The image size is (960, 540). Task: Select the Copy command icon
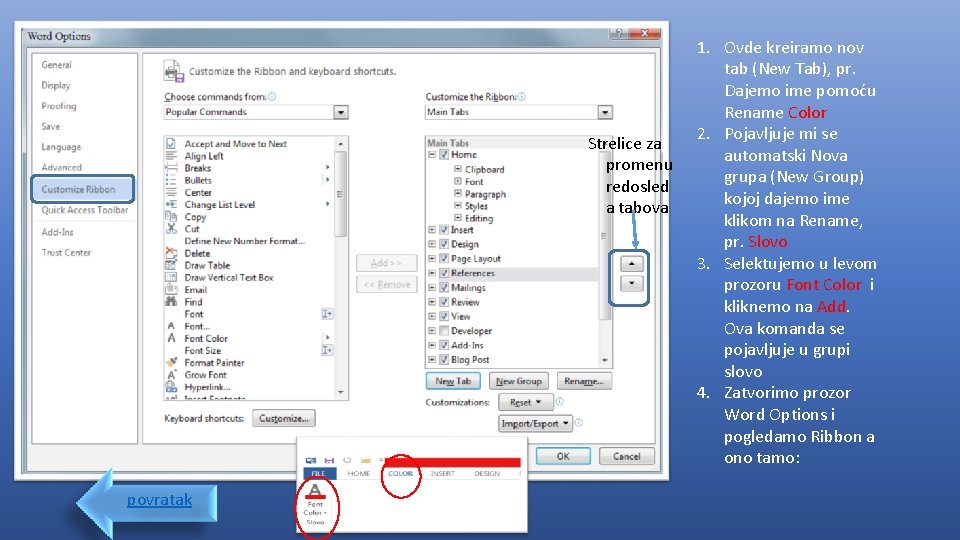coord(171,217)
